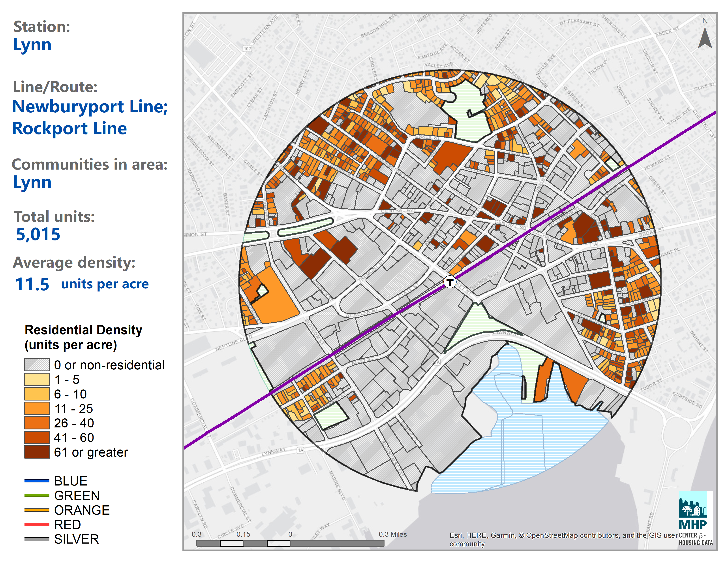
Task: Click the 'Newburyport Line;' route text
Action: 90,107
